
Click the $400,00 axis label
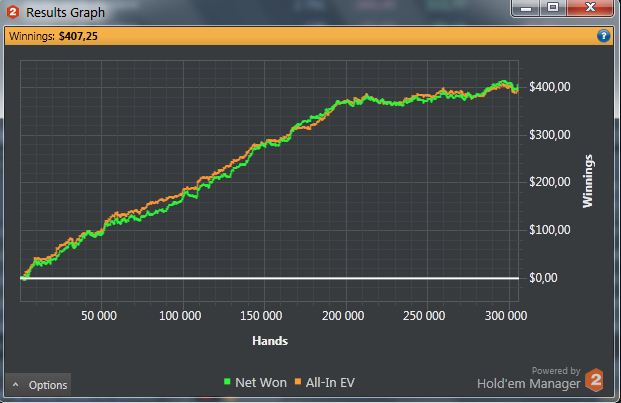pos(550,87)
